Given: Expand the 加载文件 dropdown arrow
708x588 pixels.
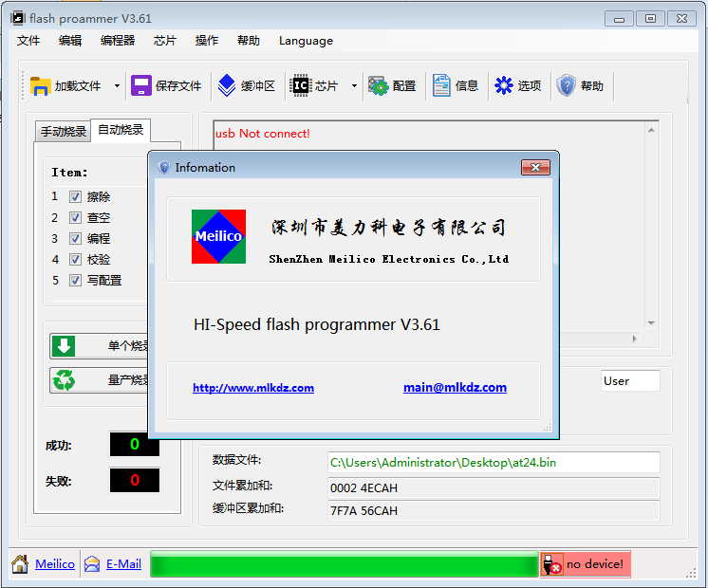Looking at the screenshot, I should [x=117, y=85].
